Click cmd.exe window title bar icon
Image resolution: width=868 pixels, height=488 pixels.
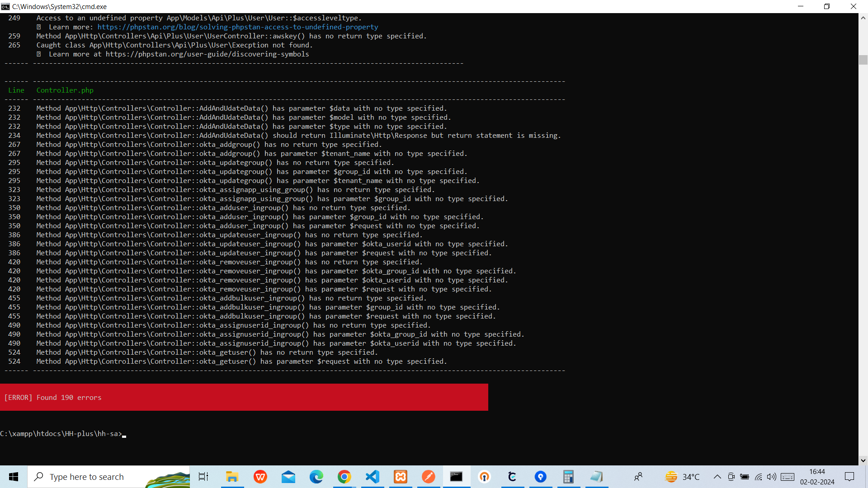5,6
